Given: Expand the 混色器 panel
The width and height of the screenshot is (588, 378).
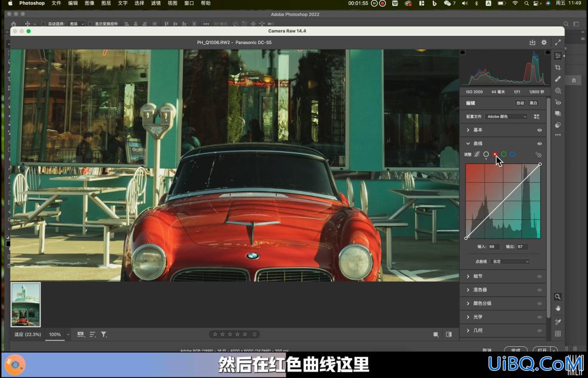Looking at the screenshot, I should click(x=468, y=290).
